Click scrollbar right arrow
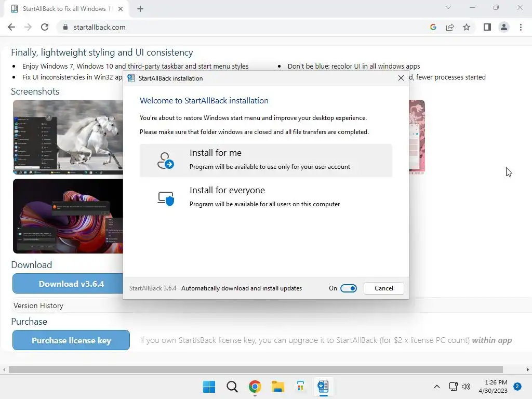Image resolution: width=532 pixels, height=399 pixels. coord(528,369)
